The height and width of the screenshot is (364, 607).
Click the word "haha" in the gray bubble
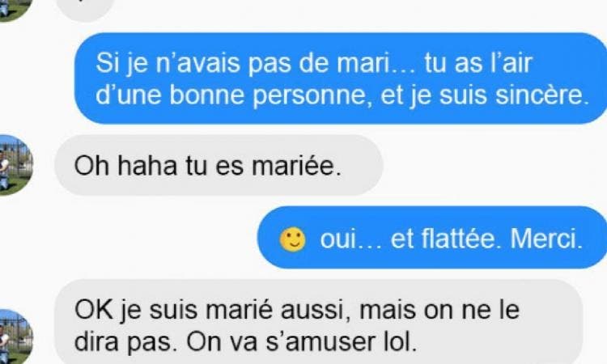tap(147, 166)
